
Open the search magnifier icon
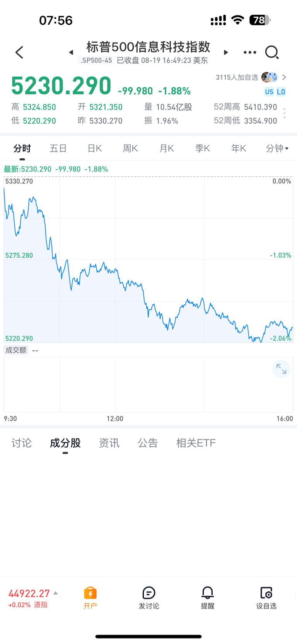[272, 52]
